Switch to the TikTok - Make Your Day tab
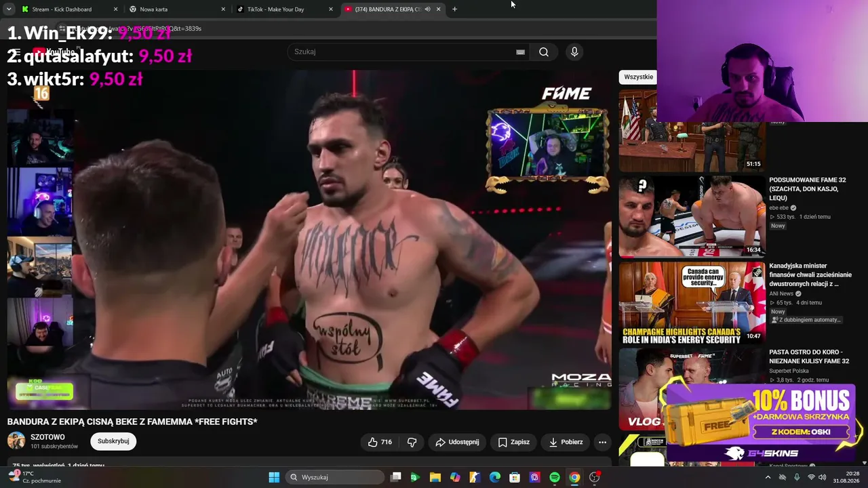Image resolution: width=868 pixels, height=488 pixels. click(x=284, y=9)
